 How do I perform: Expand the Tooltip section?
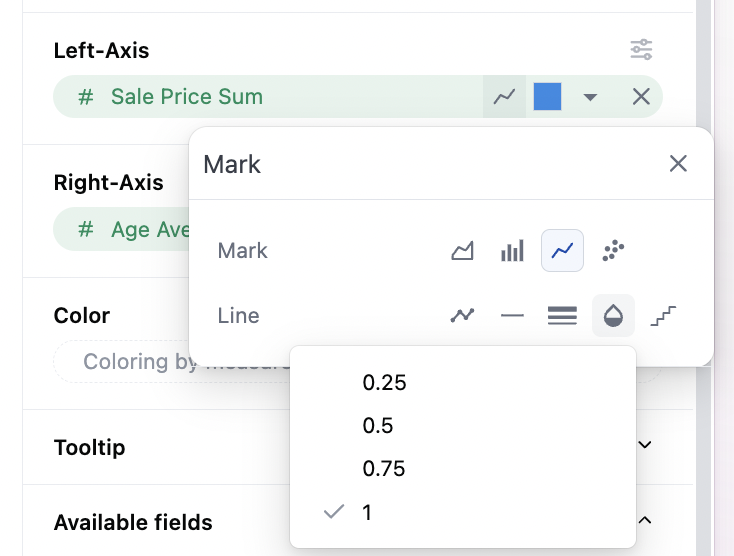645,445
